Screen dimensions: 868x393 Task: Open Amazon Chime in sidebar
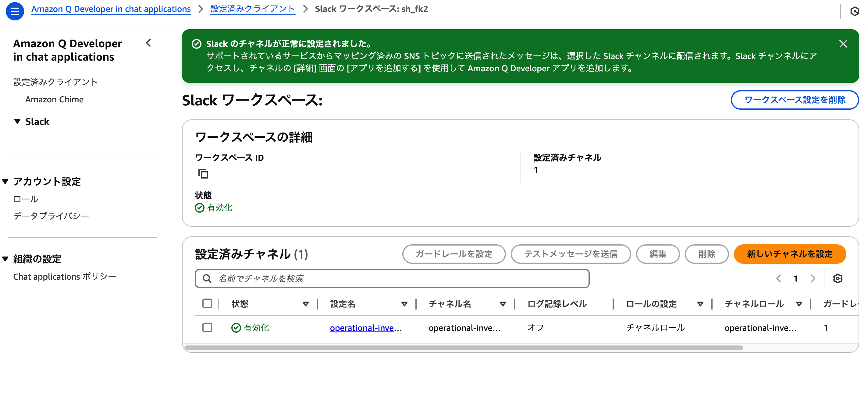(54, 99)
